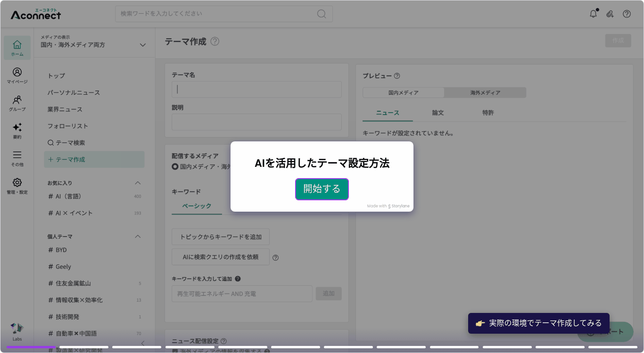The width and height of the screenshot is (644, 353).
Task: Collapse the 個人テーマ section
Action: point(138,236)
